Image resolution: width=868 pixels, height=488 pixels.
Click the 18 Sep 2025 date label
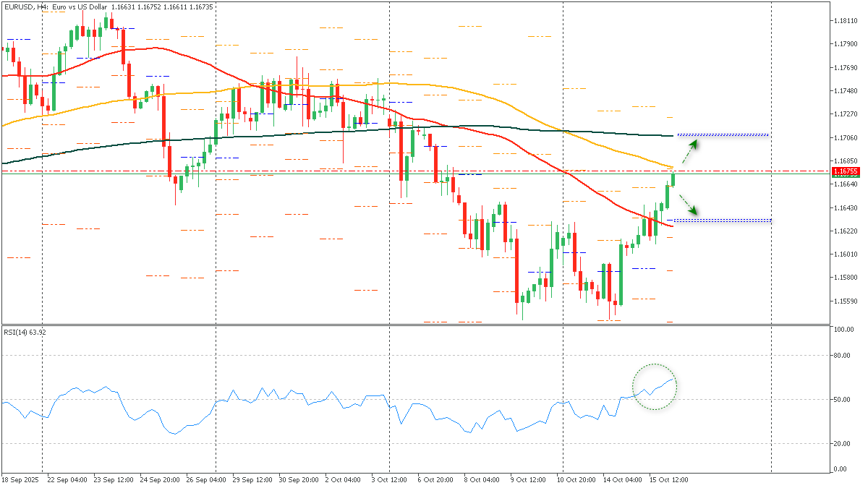tap(19, 479)
